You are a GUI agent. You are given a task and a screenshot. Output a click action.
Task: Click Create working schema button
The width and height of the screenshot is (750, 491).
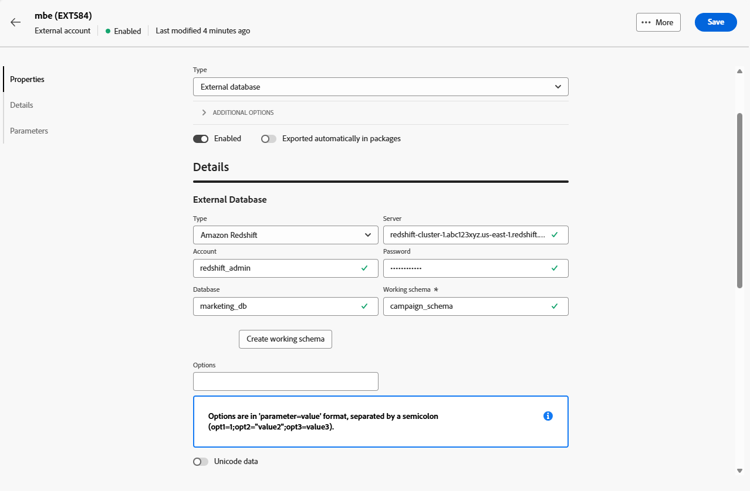(285, 339)
